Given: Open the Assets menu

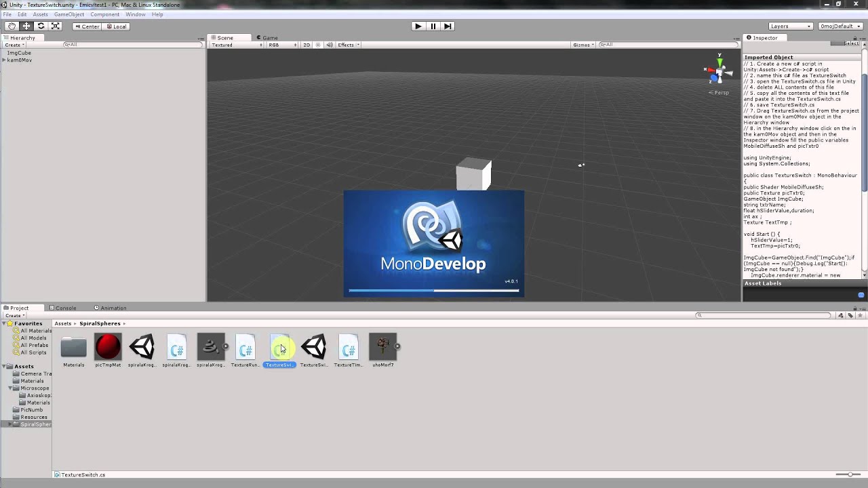Looking at the screenshot, I should point(41,14).
